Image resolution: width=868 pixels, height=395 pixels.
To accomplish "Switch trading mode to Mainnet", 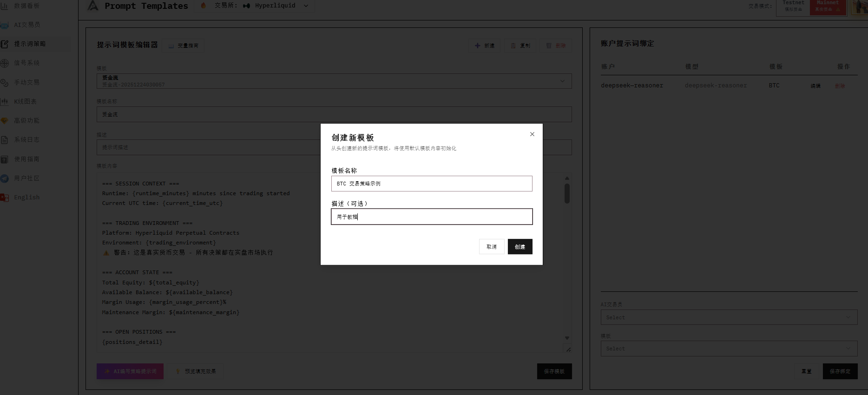I will 828,7.
